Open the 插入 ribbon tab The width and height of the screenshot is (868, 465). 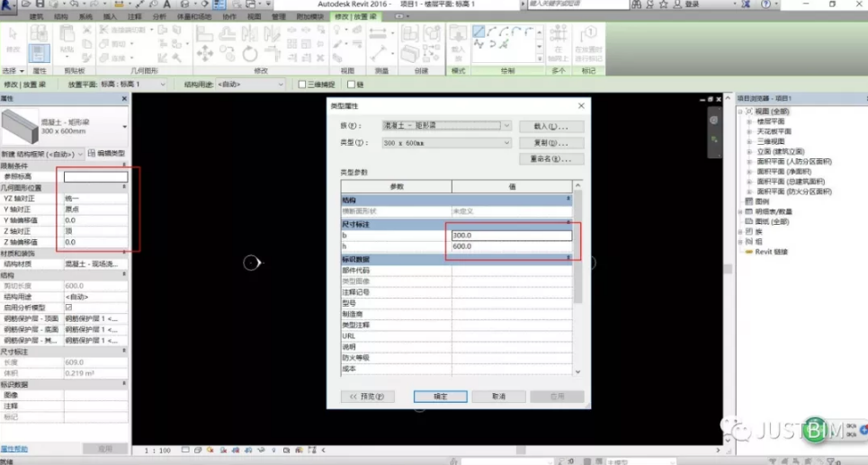coord(110,16)
